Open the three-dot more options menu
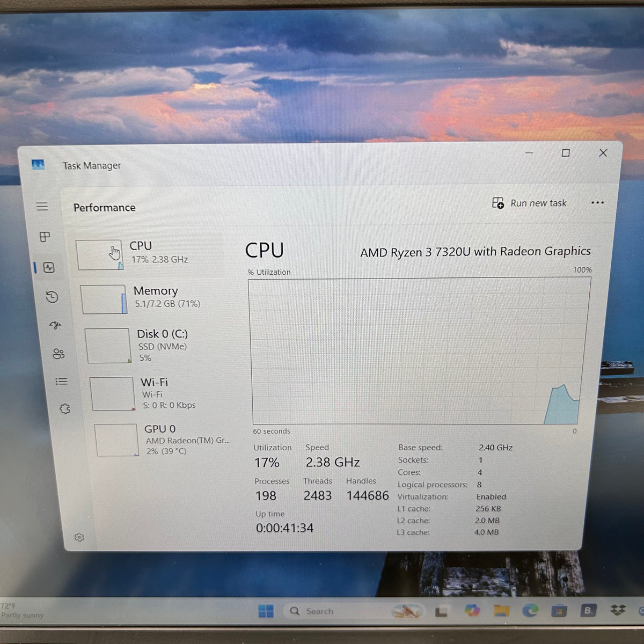The image size is (644, 644). coord(597,202)
